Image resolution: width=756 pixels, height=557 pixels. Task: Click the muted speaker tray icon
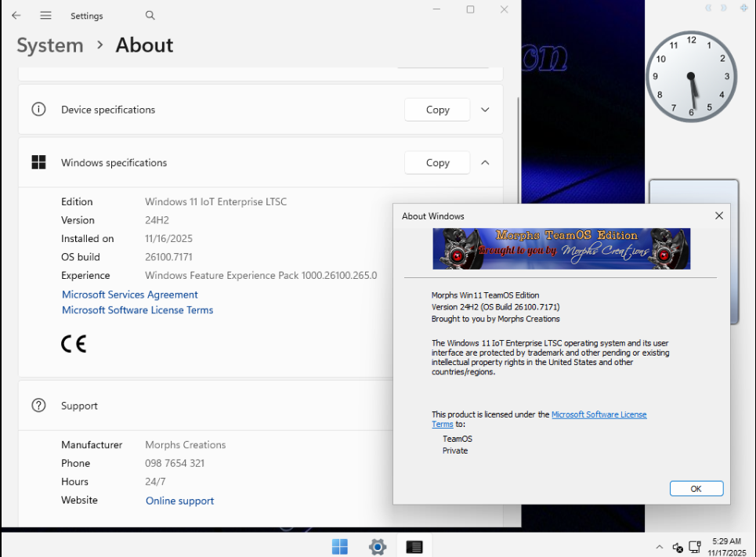pyautogui.click(x=678, y=547)
